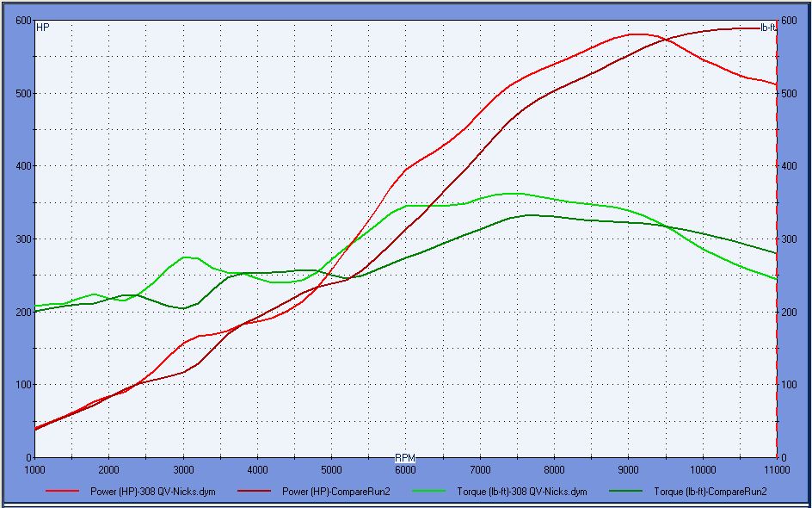
Task: Click the Power (HP)-308 QV-Nicks.dym legend label
Action: tap(152, 492)
